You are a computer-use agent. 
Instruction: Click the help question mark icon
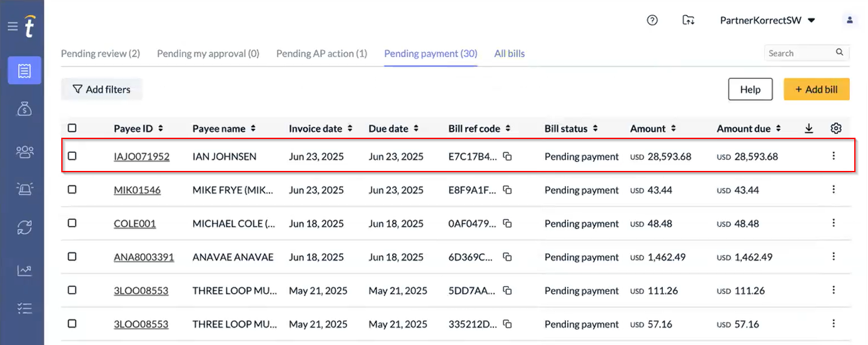click(652, 20)
